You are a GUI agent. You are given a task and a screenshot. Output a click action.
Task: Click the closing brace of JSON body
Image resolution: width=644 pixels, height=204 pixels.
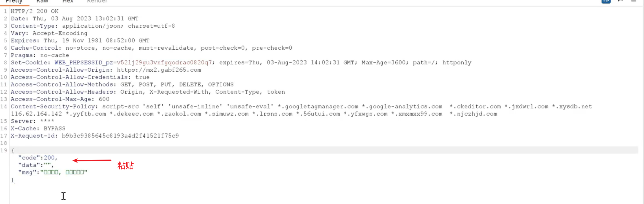coord(12,180)
